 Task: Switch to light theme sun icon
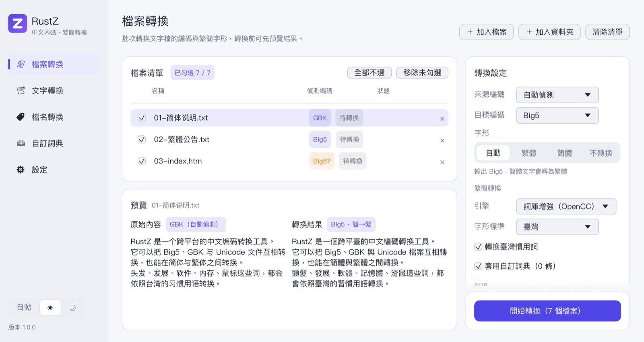50,308
